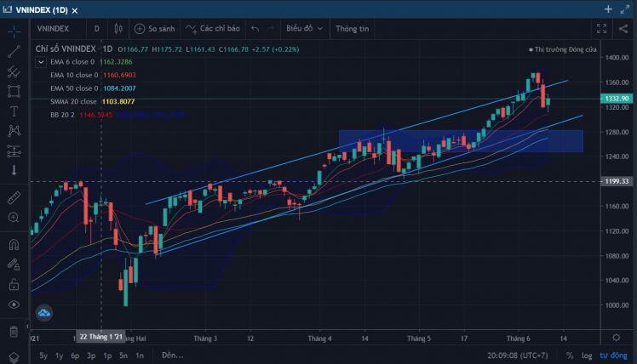Open the Biểu đồ dropdown

coord(304,28)
